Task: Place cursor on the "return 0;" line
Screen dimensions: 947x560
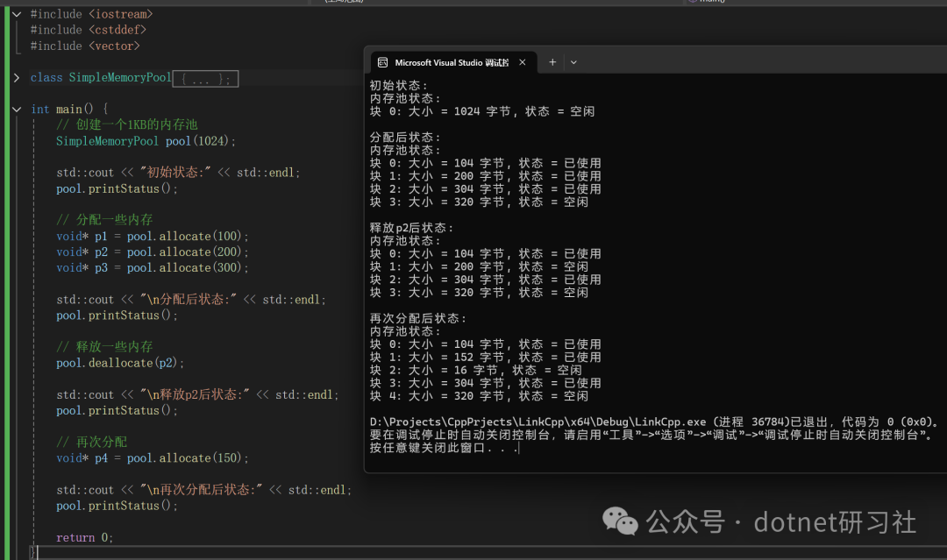Action: coord(84,537)
